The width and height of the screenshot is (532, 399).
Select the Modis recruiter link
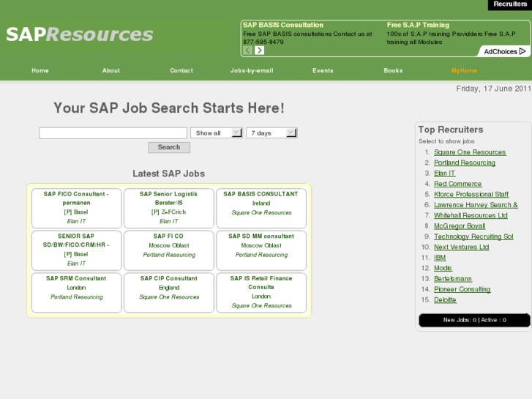(x=443, y=268)
